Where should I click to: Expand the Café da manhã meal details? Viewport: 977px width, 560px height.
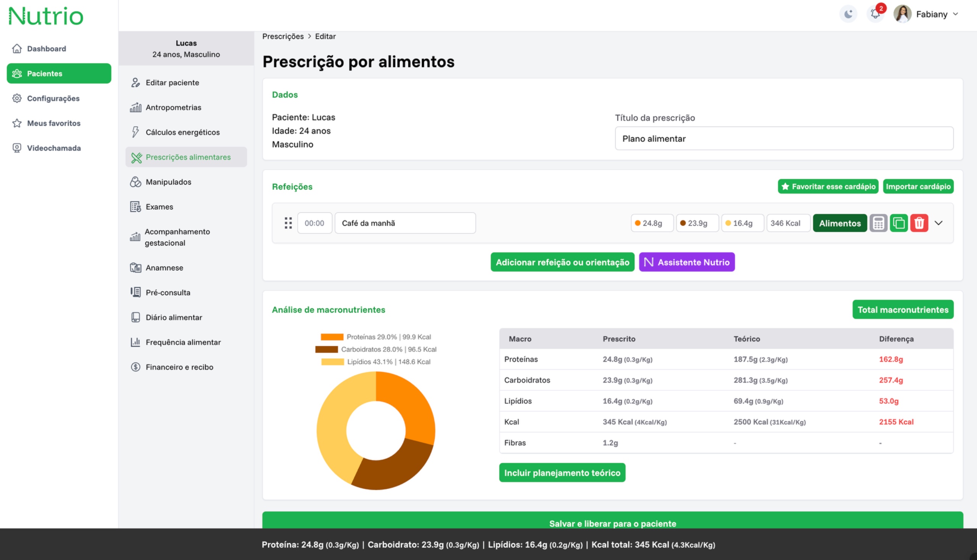938,223
